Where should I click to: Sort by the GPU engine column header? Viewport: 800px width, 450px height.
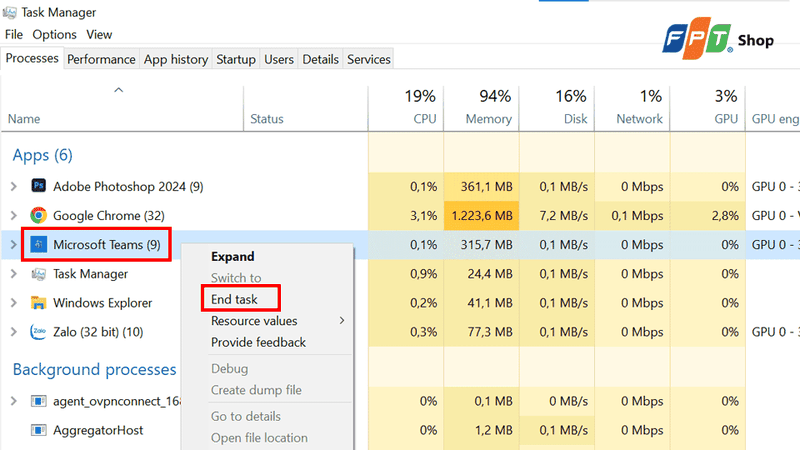(773, 109)
